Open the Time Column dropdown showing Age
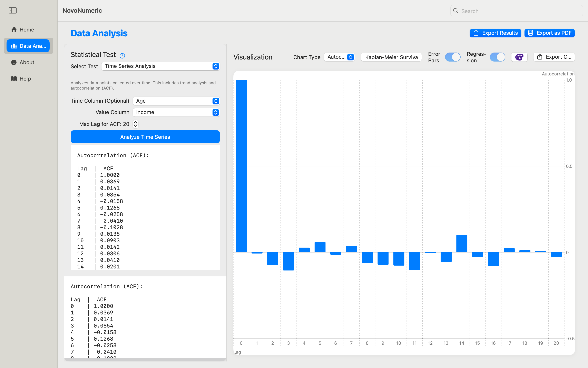Viewport: 588px width, 368px height. (x=176, y=101)
